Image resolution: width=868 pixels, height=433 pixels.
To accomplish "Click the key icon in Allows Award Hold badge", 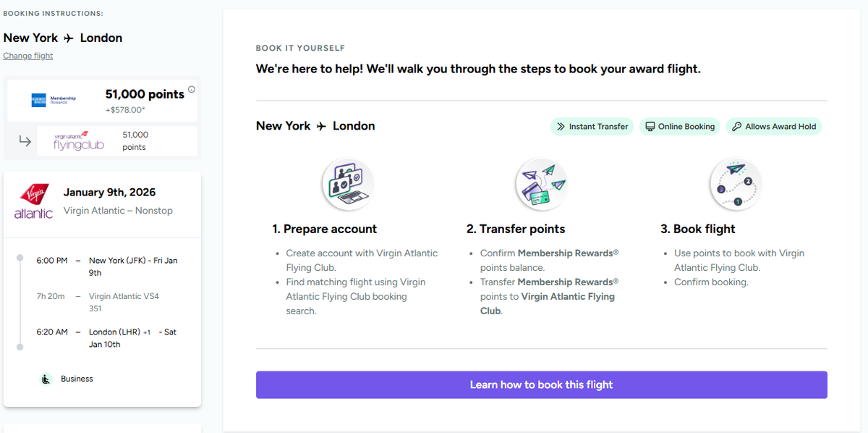I will [x=738, y=126].
